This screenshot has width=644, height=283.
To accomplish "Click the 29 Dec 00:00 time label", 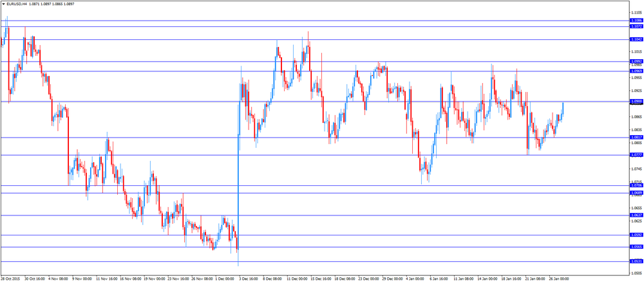I will pyautogui.click(x=393, y=278).
